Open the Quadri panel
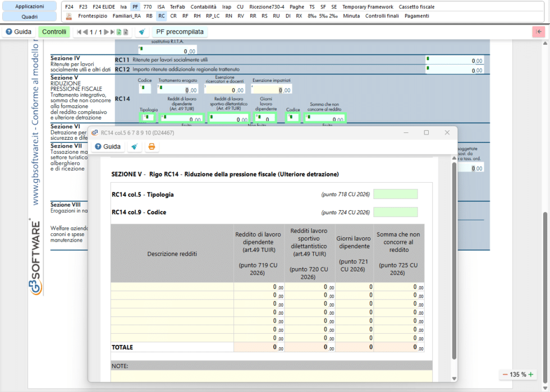Viewport: 550px width, 392px height. coord(29,16)
